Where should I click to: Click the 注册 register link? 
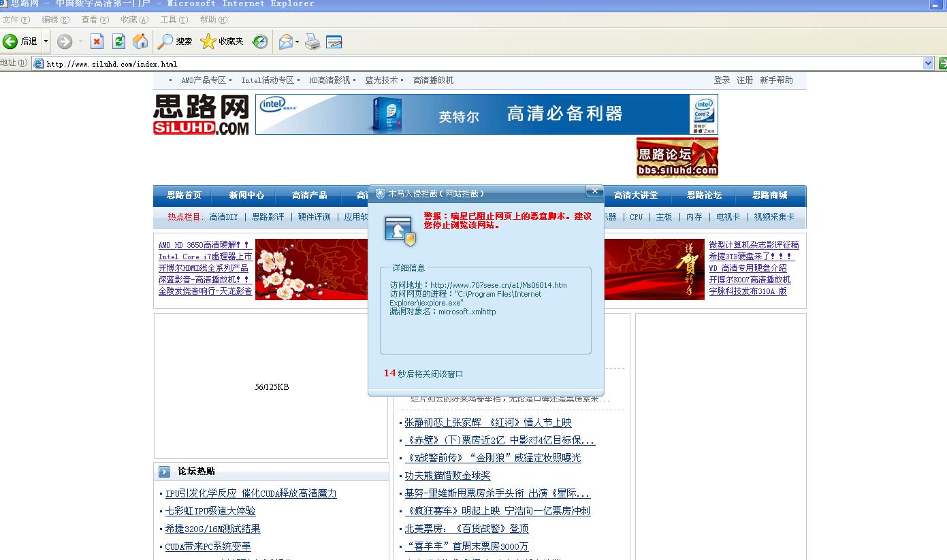tap(745, 80)
